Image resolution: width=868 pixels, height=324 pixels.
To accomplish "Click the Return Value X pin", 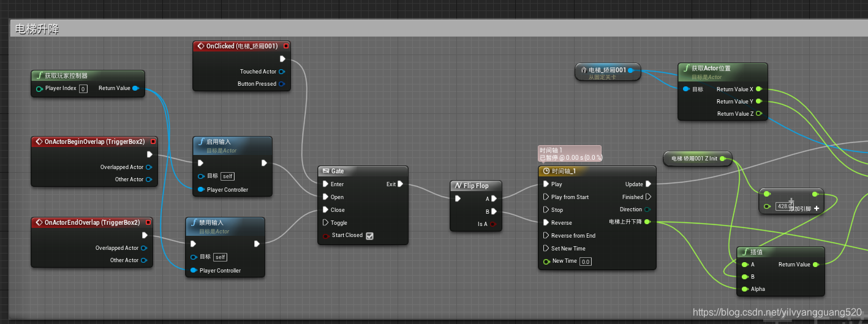I will tap(759, 89).
